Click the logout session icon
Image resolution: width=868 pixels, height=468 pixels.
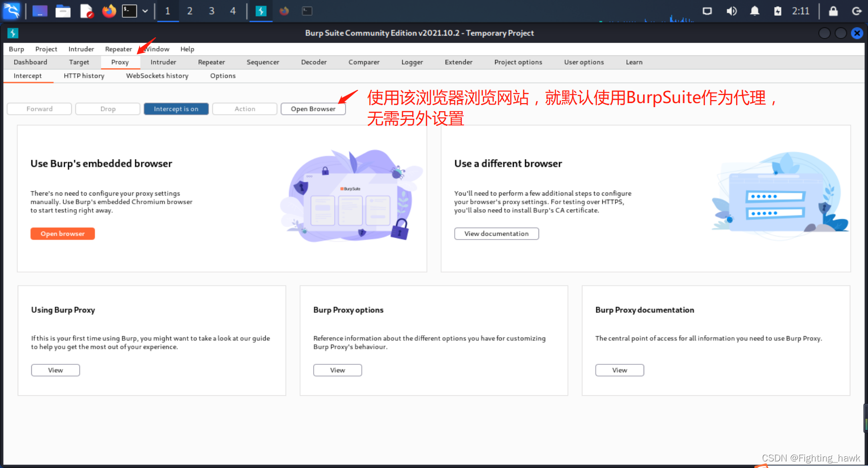pos(857,11)
